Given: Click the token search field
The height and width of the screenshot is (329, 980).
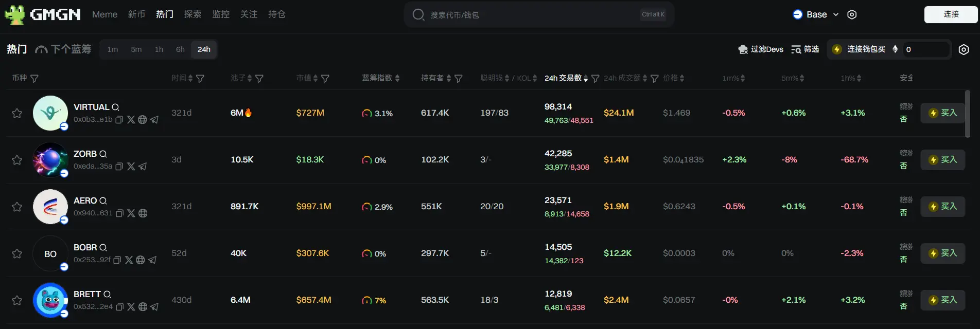Looking at the screenshot, I should [x=539, y=14].
